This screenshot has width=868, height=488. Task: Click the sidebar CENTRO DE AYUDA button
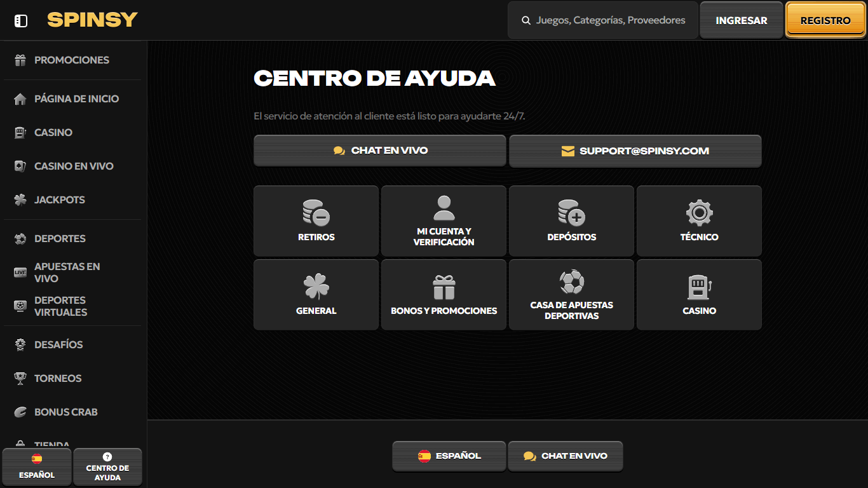(x=107, y=467)
